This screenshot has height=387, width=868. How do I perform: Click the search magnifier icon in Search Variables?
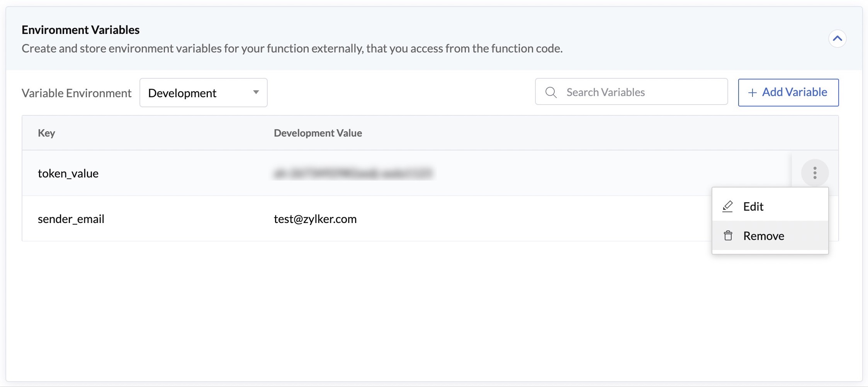551,92
